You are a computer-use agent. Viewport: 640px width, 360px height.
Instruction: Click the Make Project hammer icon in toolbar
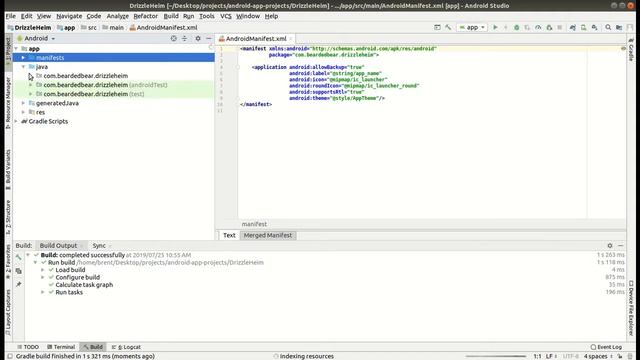[x=448, y=27]
